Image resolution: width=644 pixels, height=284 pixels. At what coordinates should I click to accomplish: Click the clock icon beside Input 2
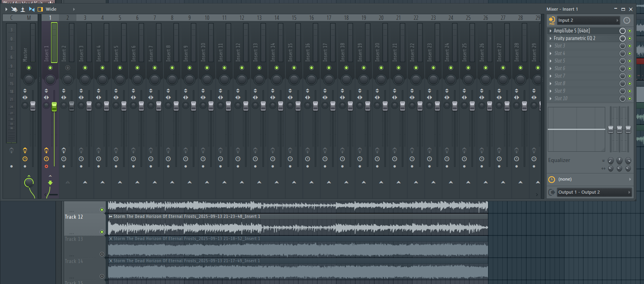[x=627, y=20]
